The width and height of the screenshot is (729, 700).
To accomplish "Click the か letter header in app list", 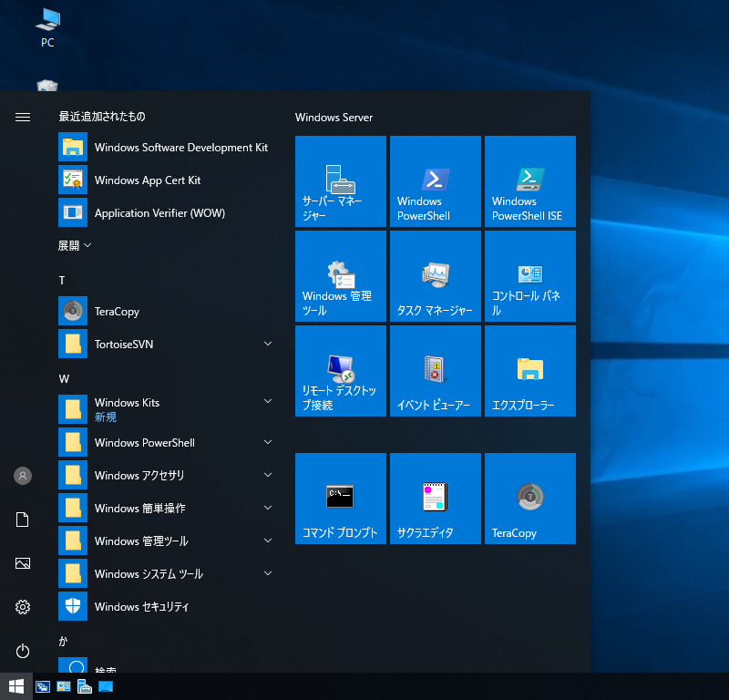I will coord(63,642).
